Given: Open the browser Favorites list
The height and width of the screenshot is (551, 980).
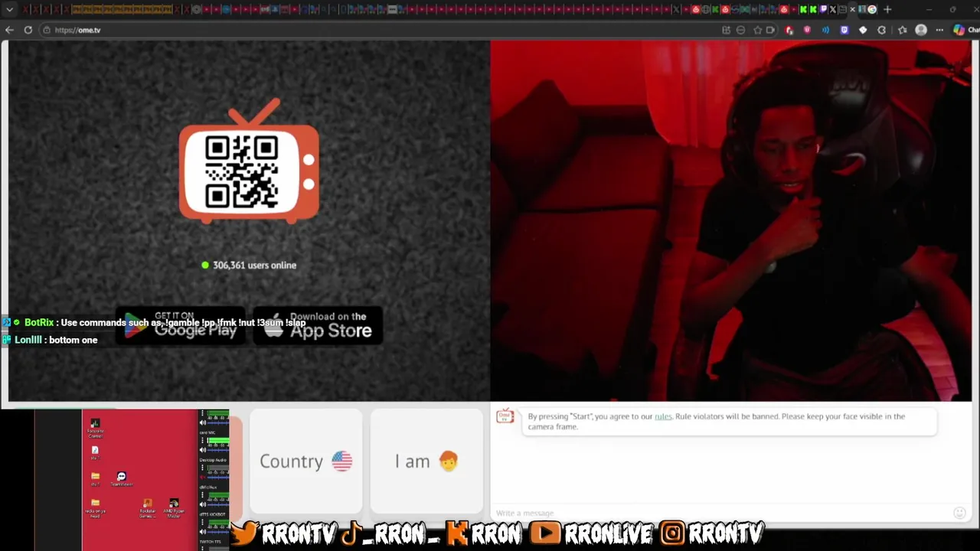Looking at the screenshot, I should click(902, 30).
